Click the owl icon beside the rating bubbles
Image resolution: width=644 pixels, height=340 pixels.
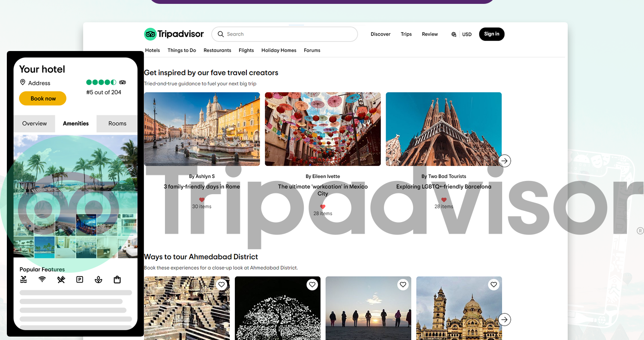(x=122, y=82)
